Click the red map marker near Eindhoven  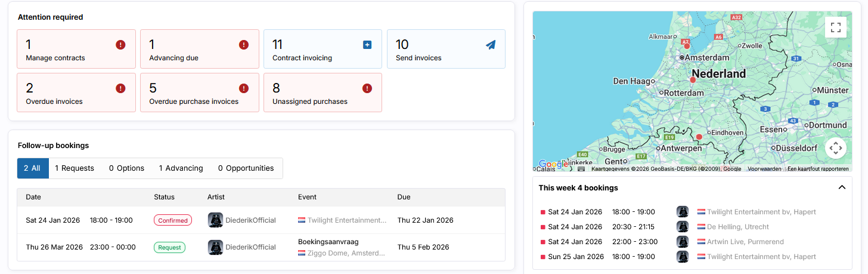[x=699, y=137]
